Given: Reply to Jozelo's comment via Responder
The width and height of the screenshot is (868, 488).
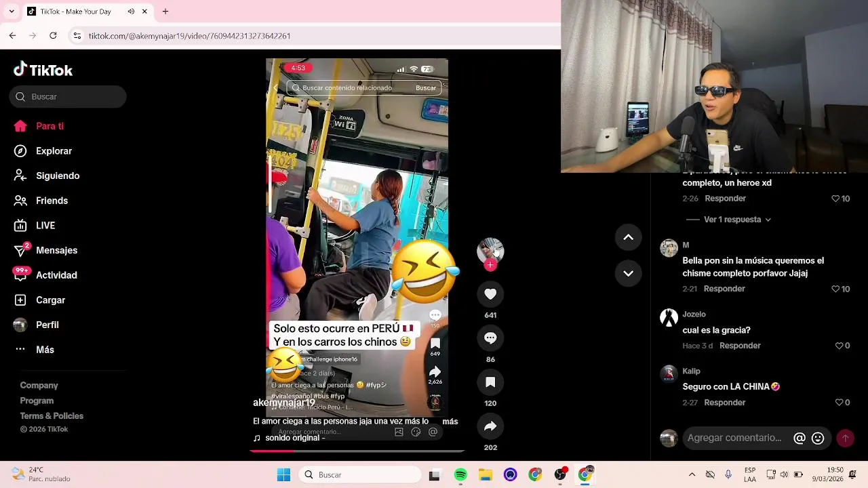Looking at the screenshot, I should click(x=740, y=346).
